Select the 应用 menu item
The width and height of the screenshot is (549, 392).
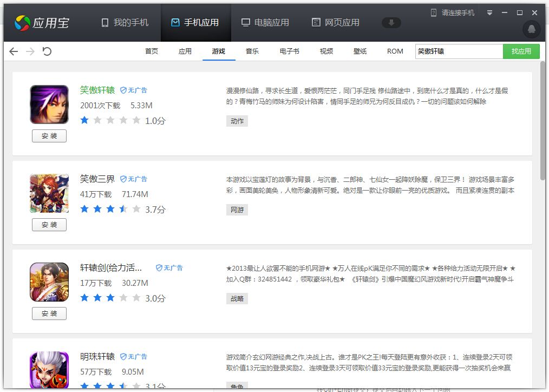[185, 51]
